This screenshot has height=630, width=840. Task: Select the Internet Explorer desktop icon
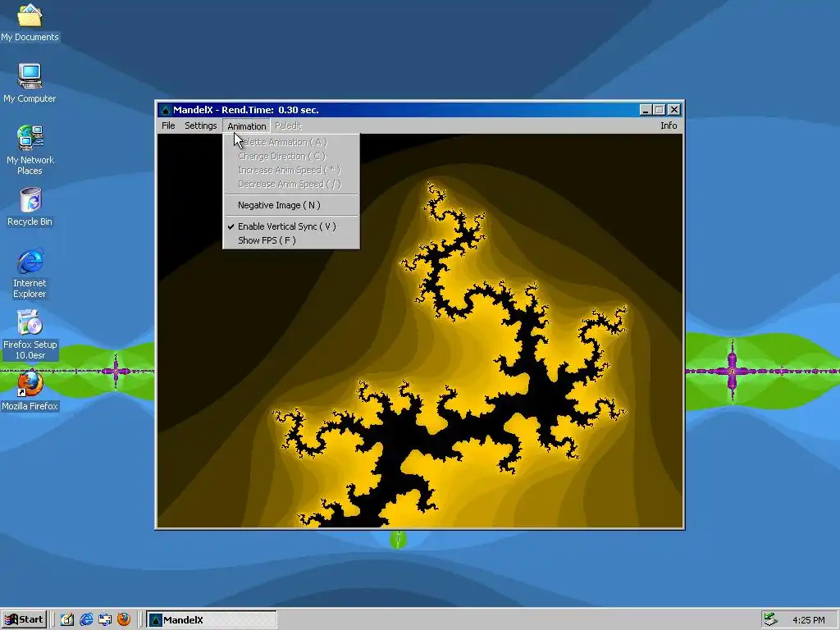coord(30,273)
